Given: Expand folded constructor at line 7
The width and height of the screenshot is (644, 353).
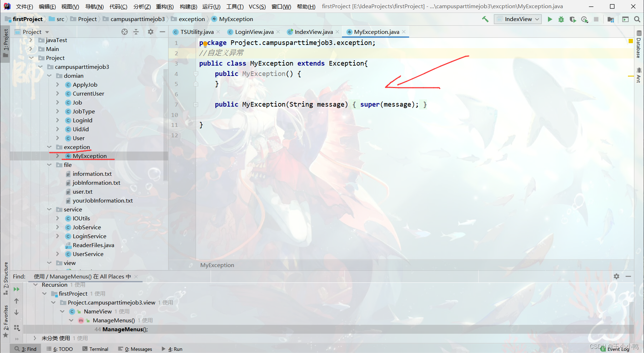Looking at the screenshot, I should click(196, 105).
